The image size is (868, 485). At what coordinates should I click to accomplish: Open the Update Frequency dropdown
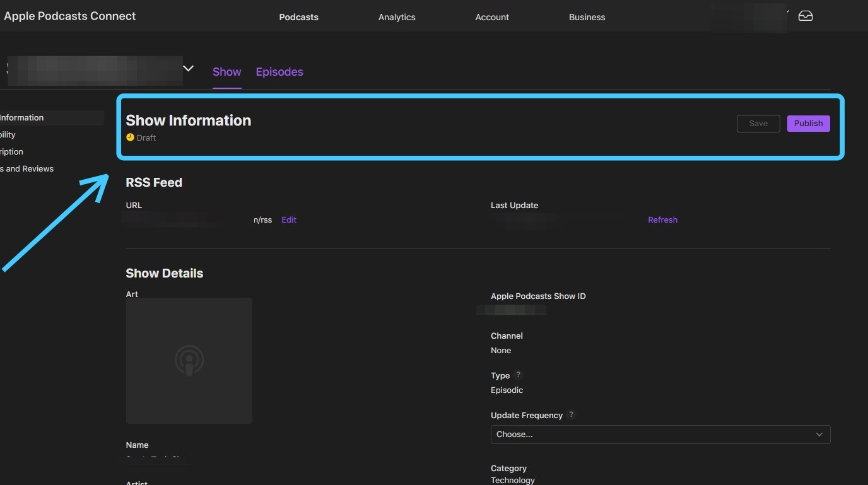pyautogui.click(x=660, y=435)
